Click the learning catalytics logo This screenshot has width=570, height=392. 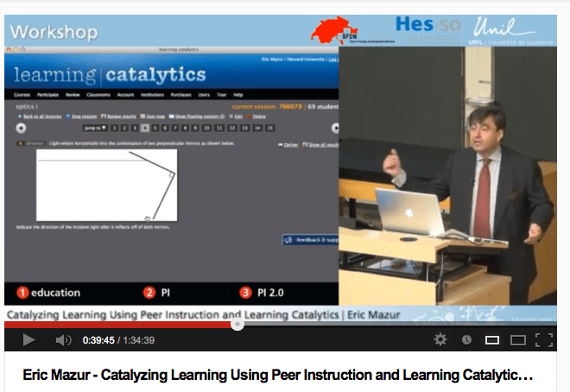110,75
